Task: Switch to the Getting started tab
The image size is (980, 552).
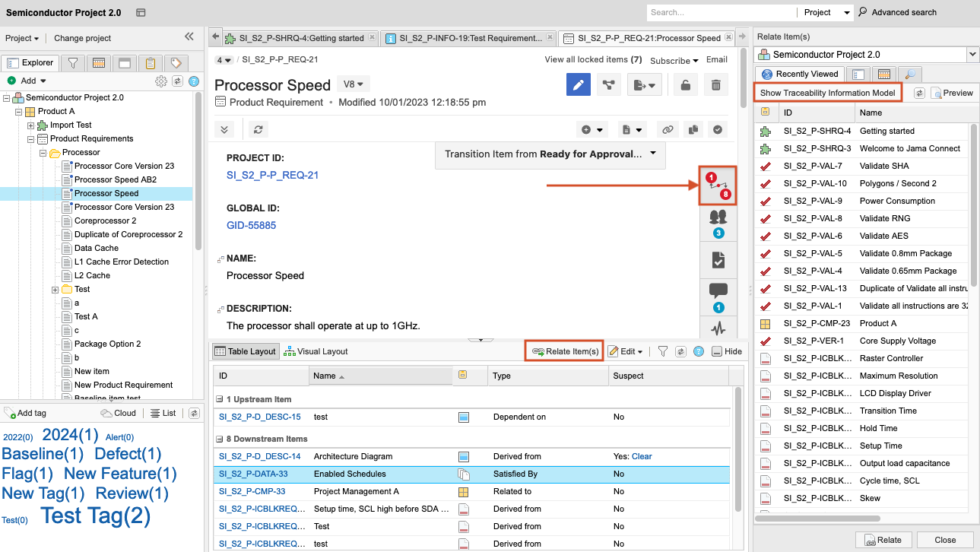Action: [x=300, y=38]
